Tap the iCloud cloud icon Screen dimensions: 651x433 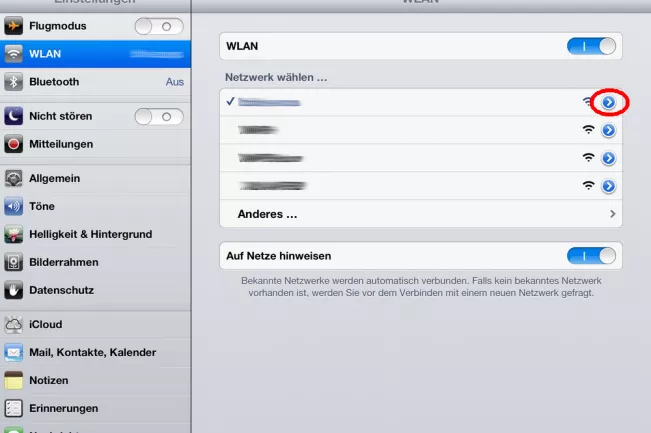pyautogui.click(x=13, y=324)
